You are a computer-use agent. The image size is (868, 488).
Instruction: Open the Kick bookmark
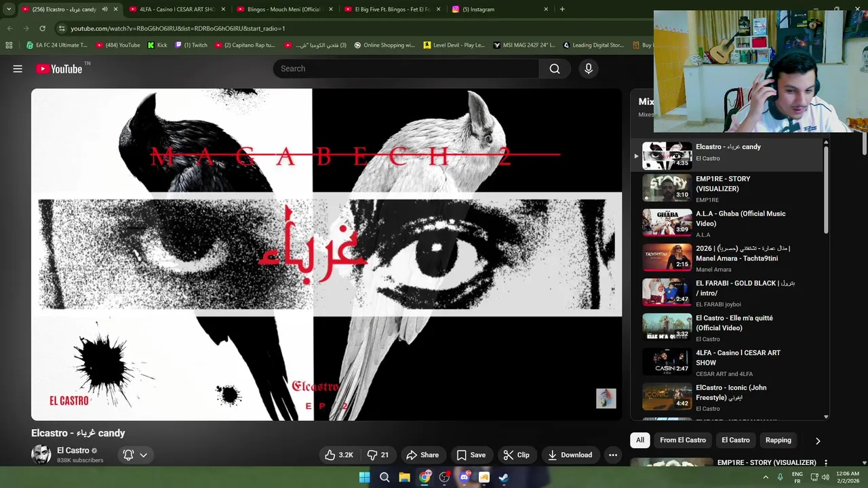[157, 45]
